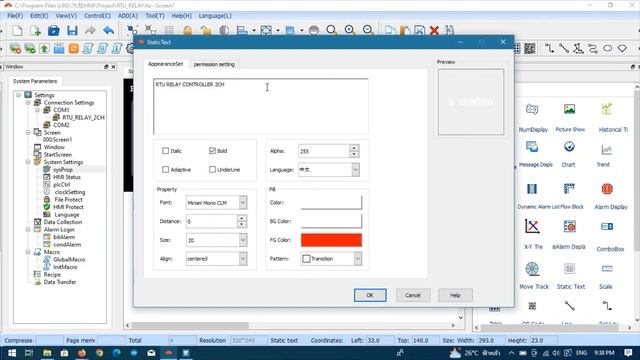Collapse the Alarm Login node
The width and height of the screenshot is (640, 360).
pos(28,229)
